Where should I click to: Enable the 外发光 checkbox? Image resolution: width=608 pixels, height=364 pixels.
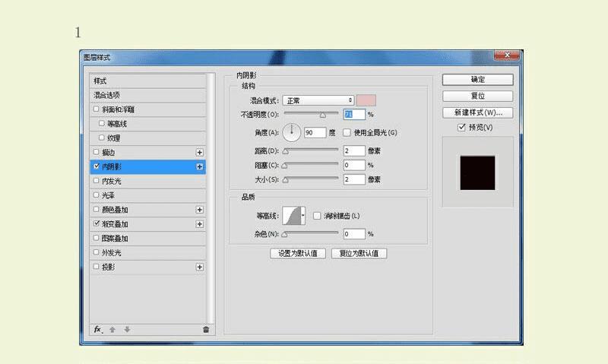click(x=97, y=252)
